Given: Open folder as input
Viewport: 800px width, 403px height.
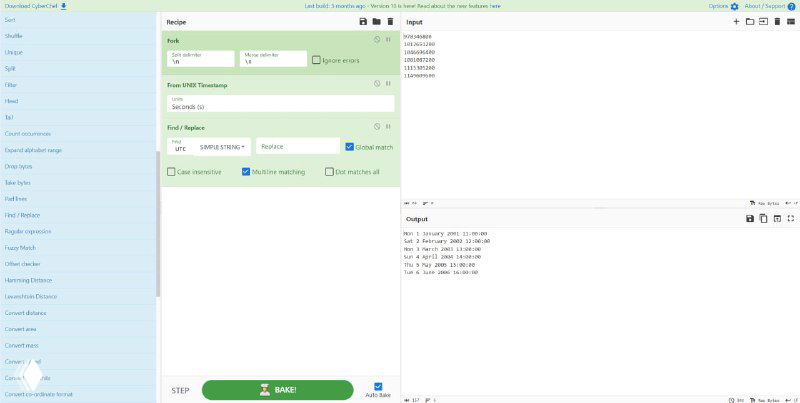Looking at the screenshot, I should (x=749, y=21).
